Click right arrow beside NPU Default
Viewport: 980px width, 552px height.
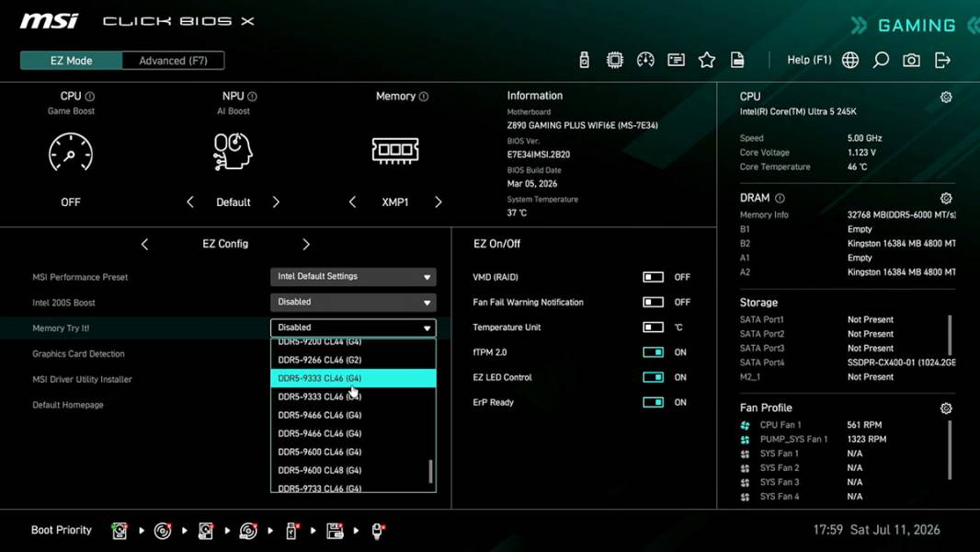click(276, 201)
